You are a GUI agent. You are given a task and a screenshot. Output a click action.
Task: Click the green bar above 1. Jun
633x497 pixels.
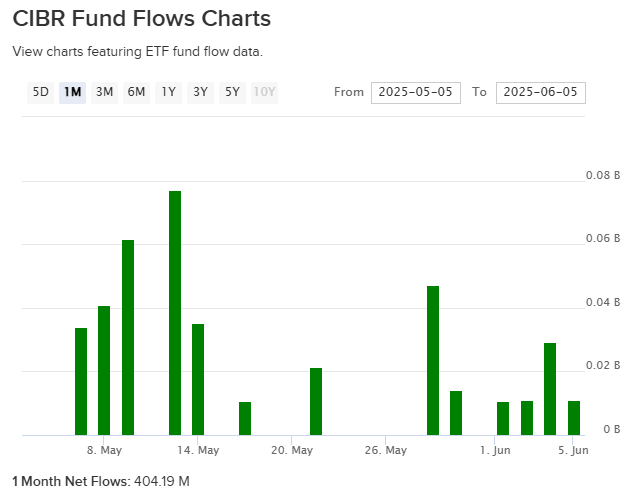(x=503, y=419)
